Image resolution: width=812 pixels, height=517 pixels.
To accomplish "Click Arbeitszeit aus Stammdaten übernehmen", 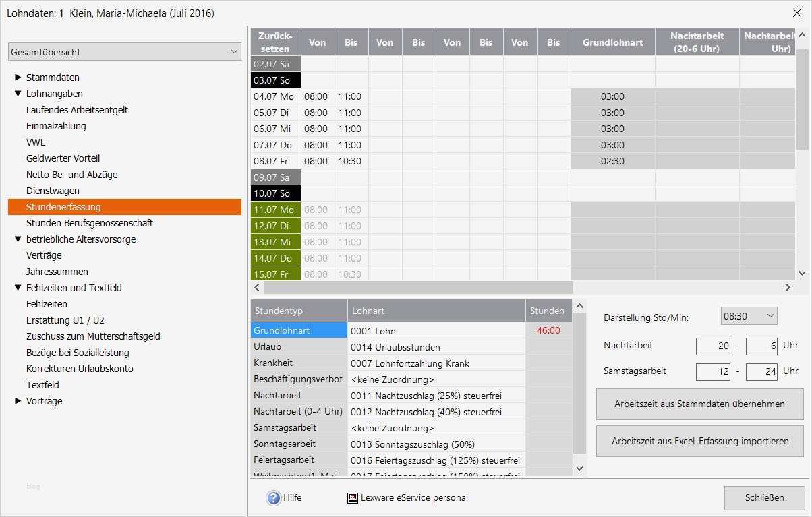I will (699, 404).
